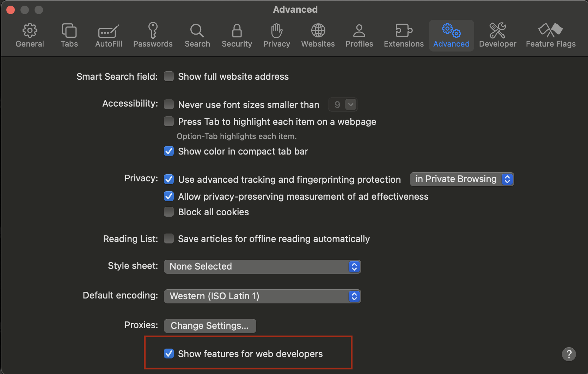Open the Profiles settings pane

359,35
